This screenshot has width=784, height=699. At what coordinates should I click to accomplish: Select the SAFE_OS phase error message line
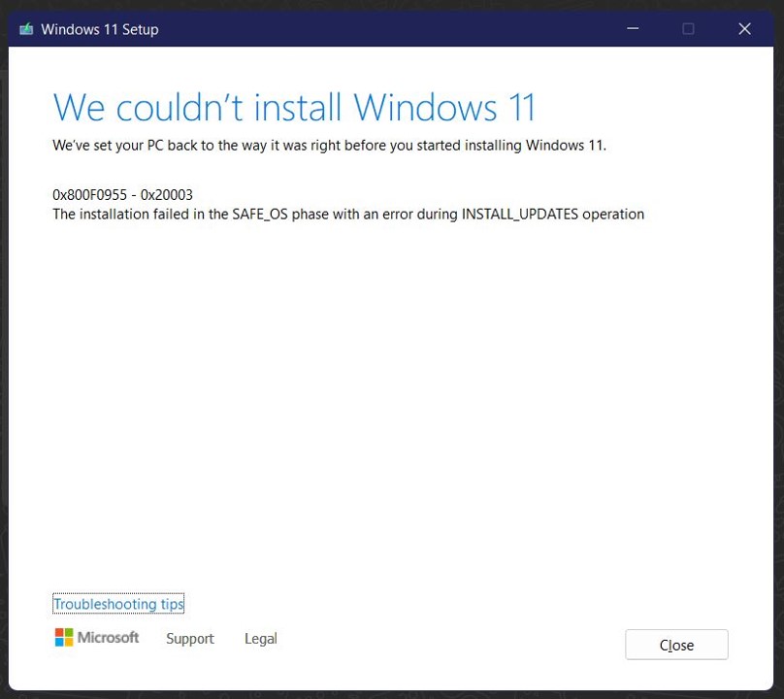tap(348, 215)
